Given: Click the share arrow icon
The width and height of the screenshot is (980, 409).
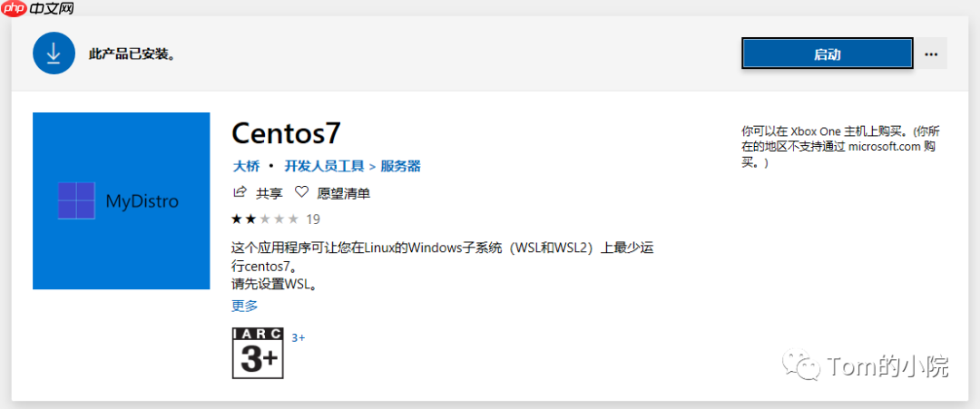Looking at the screenshot, I should [240, 192].
